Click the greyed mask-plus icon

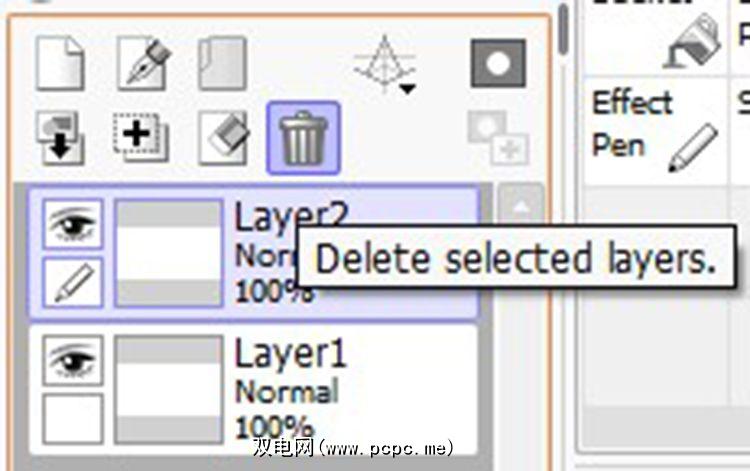[497, 138]
